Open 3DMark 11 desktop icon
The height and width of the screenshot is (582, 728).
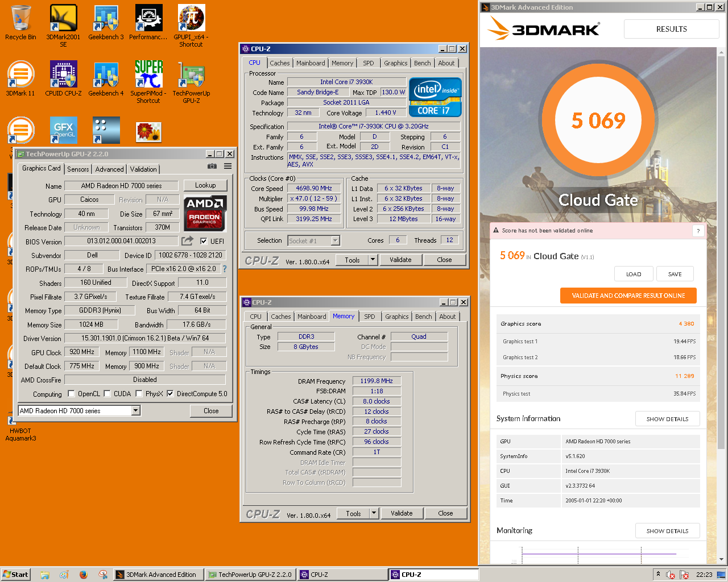[20, 79]
